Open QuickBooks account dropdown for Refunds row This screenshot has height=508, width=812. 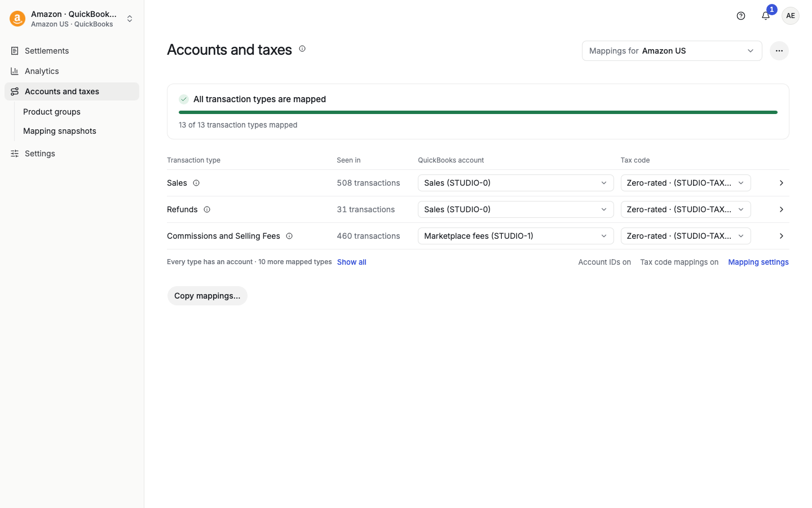pos(516,209)
